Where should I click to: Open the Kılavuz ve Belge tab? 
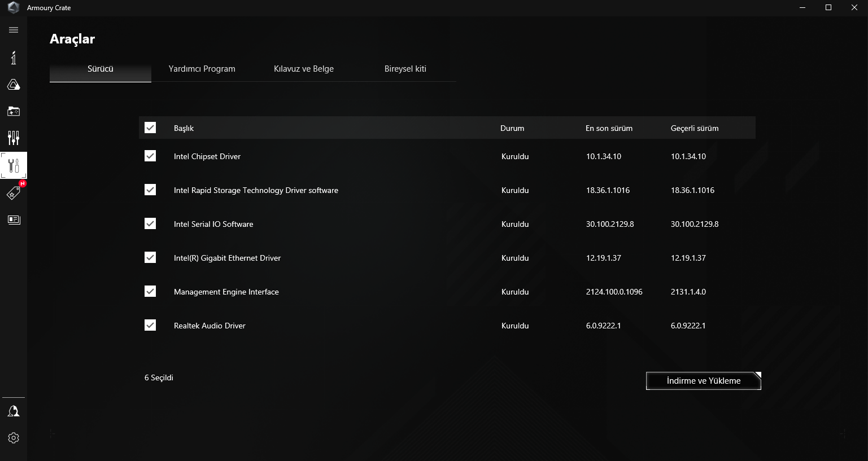304,69
